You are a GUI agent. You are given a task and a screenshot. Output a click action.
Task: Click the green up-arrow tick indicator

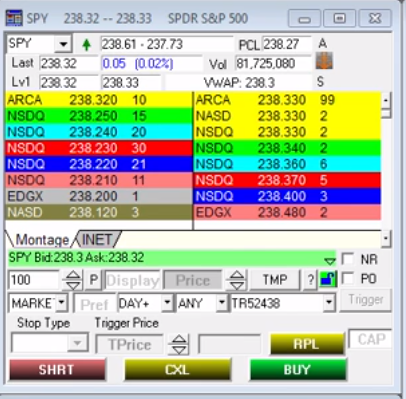[86, 44]
